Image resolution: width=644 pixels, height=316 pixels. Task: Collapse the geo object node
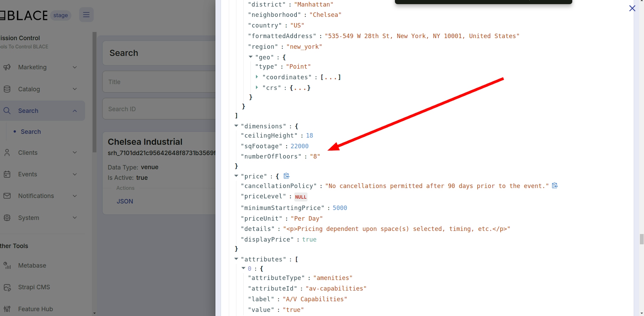point(250,57)
